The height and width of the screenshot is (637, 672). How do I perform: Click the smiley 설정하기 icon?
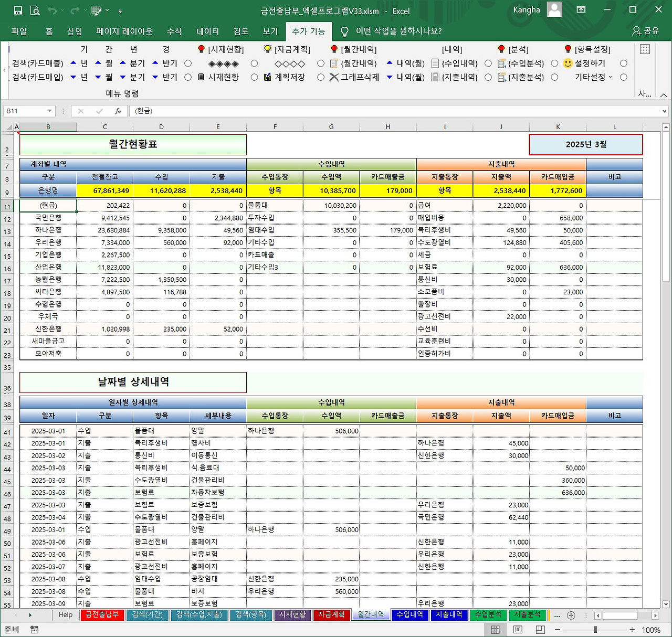568,63
